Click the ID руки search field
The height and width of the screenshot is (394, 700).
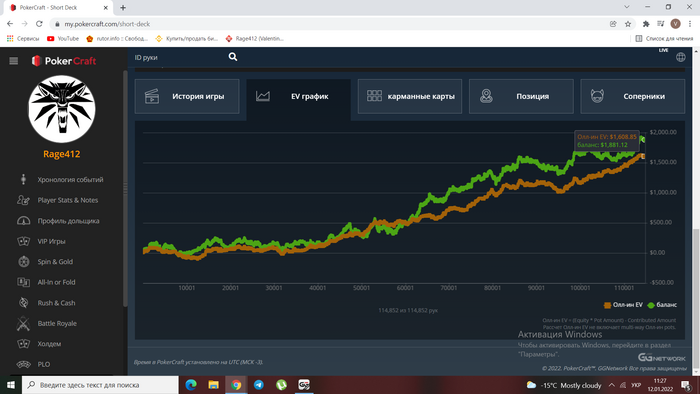(179, 57)
